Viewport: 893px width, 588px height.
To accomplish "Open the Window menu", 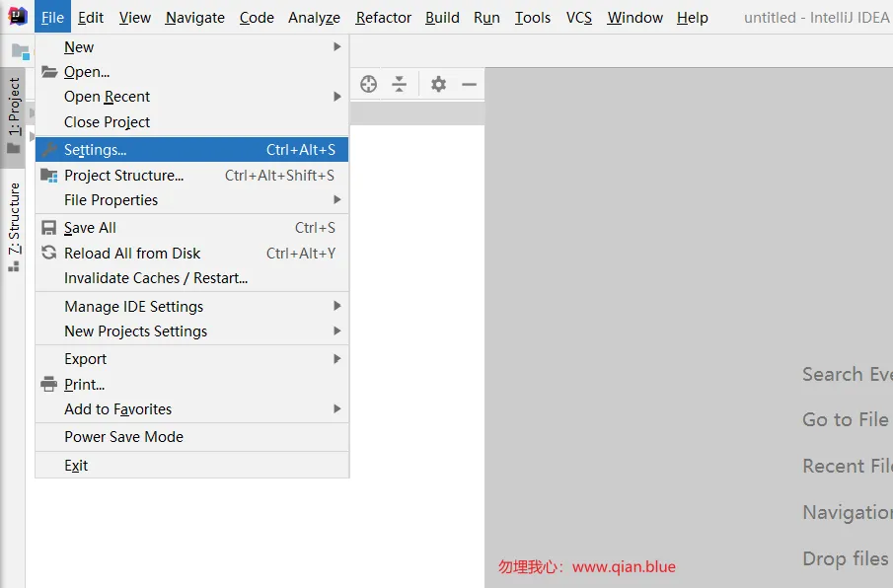I will click(x=635, y=18).
